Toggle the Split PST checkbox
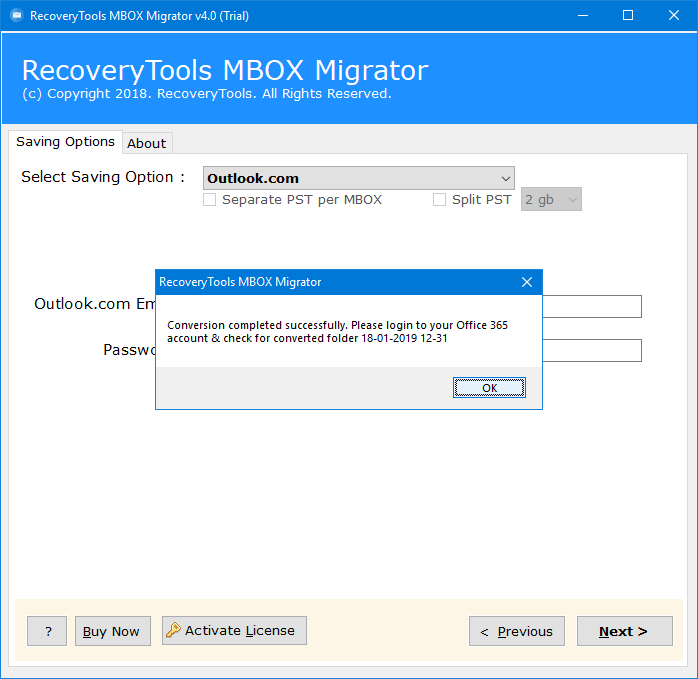 click(x=439, y=199)
